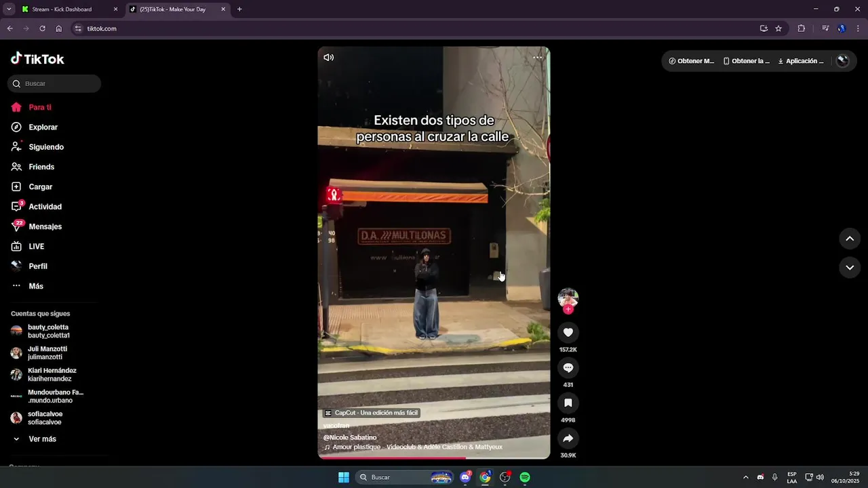This screenshot has height=488, width=868.
Task: Open the Chrome three-dots menu
Action: 859,28
